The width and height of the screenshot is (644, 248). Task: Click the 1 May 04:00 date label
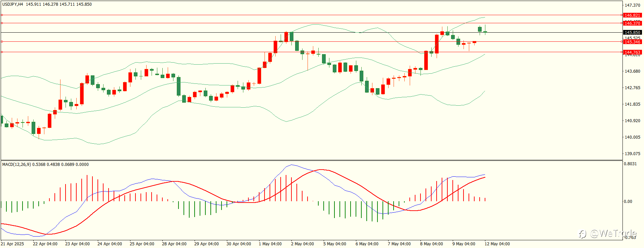pyautogui.click(x=270, y=244)
